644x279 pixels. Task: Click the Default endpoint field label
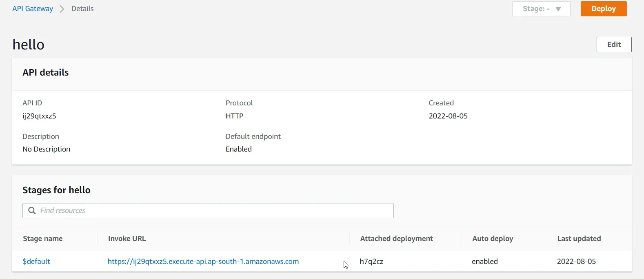click(253, 136)
